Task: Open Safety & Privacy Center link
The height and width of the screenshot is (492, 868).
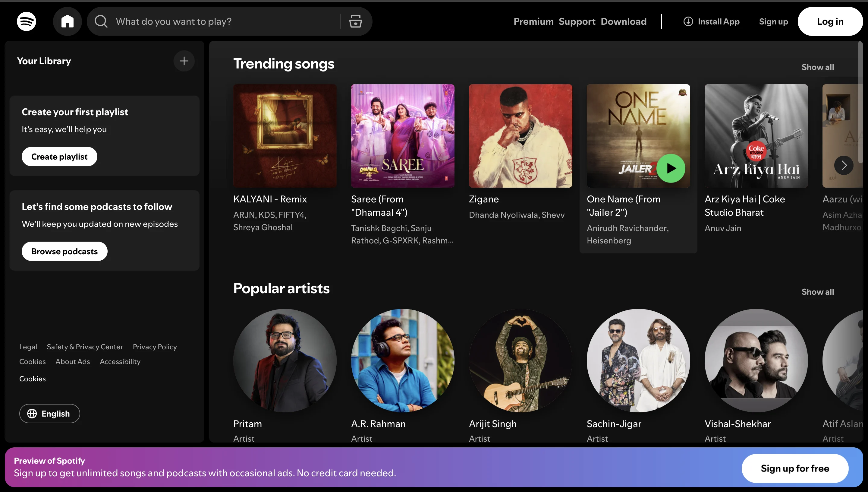Action: [85, 347]
